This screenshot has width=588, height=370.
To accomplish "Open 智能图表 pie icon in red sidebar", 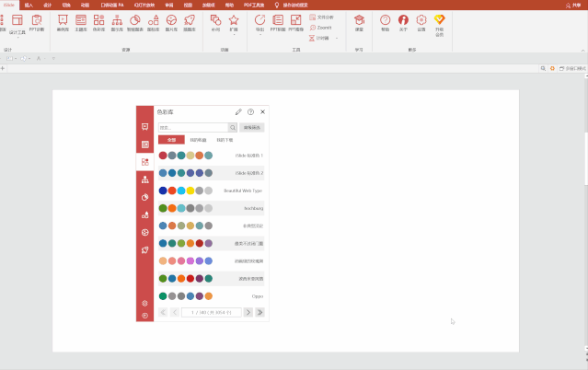I will pos(145,197).
